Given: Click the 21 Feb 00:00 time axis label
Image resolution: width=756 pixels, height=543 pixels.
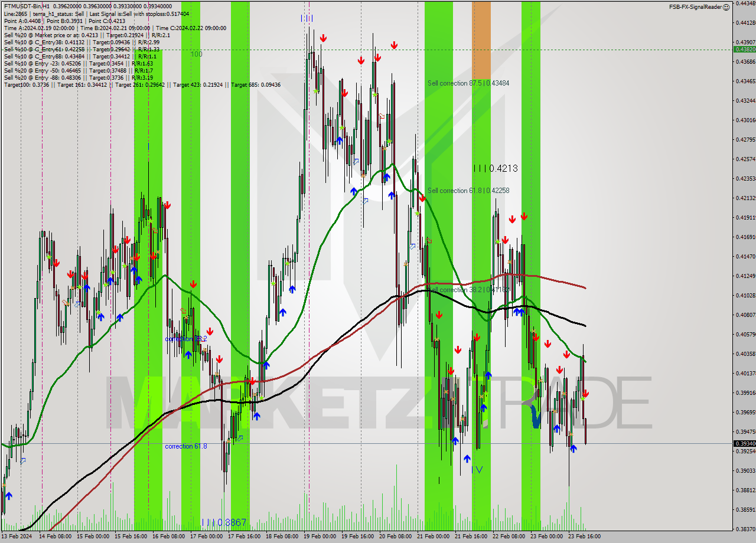Looking at the screenshot, I should tap(433, 537).
